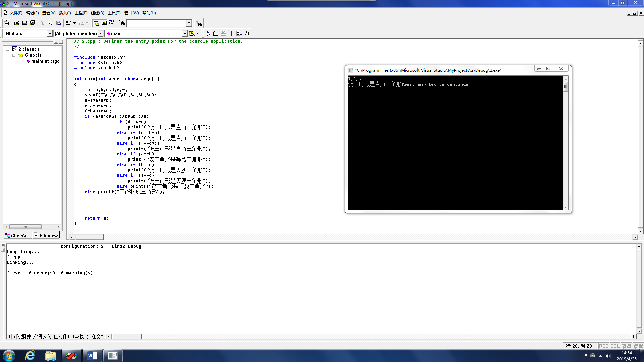
Task: Click code editor scroll-down arrow
Action: [x=641, y=231]
